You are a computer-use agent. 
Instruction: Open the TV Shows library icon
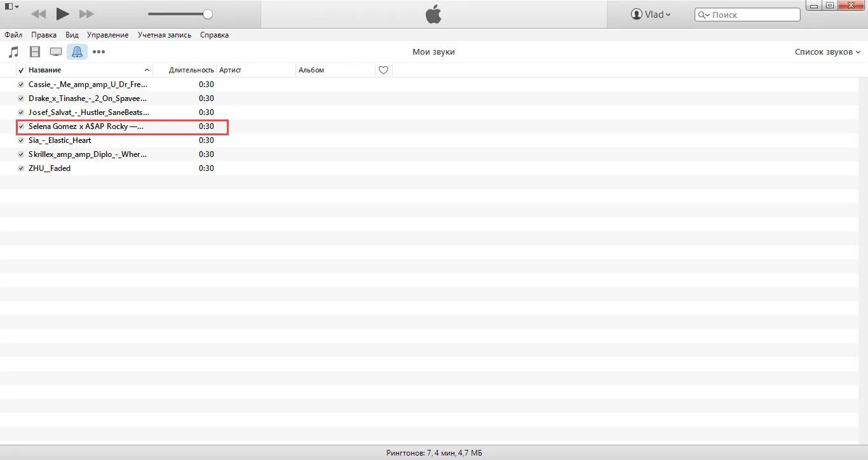coord(56,52)
